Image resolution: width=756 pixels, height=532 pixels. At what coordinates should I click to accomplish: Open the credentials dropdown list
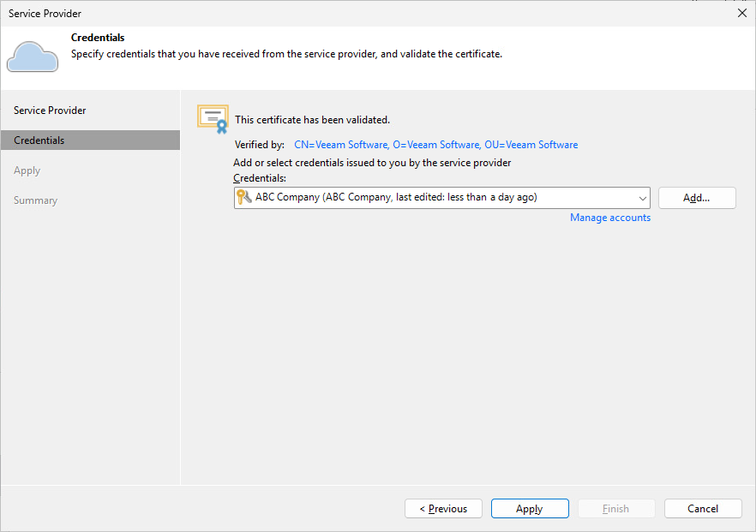[643, 197]
